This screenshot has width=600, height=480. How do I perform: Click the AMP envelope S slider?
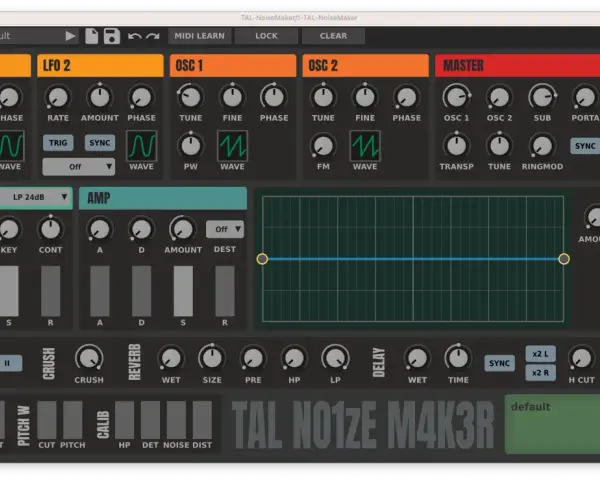[x=183, y=291]
